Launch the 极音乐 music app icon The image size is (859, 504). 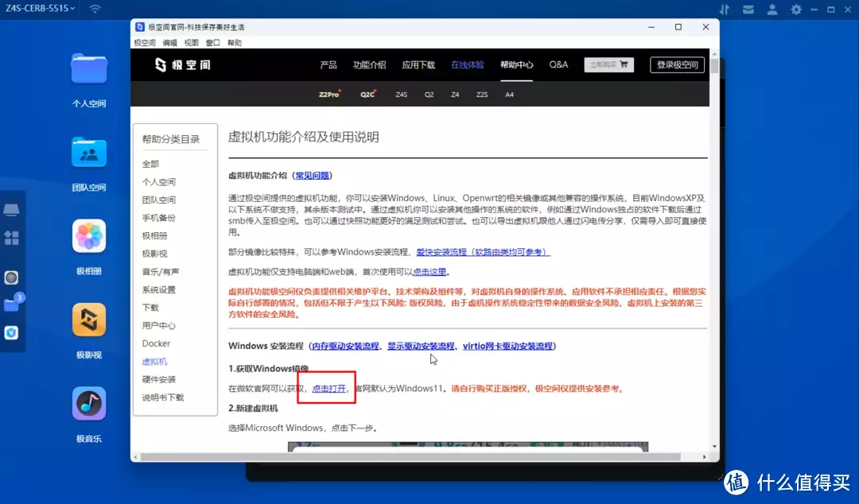pos(89,403)
